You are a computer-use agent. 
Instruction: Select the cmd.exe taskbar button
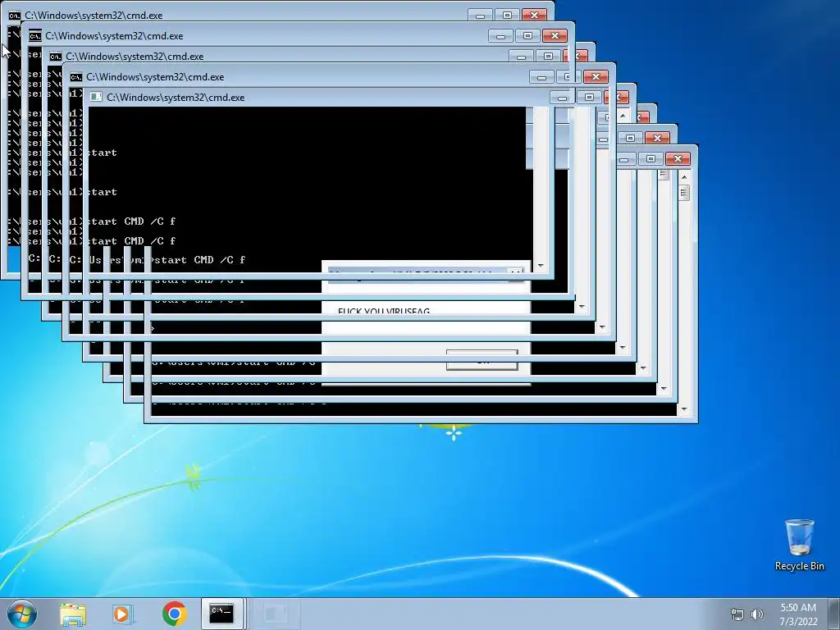(221, 614)
